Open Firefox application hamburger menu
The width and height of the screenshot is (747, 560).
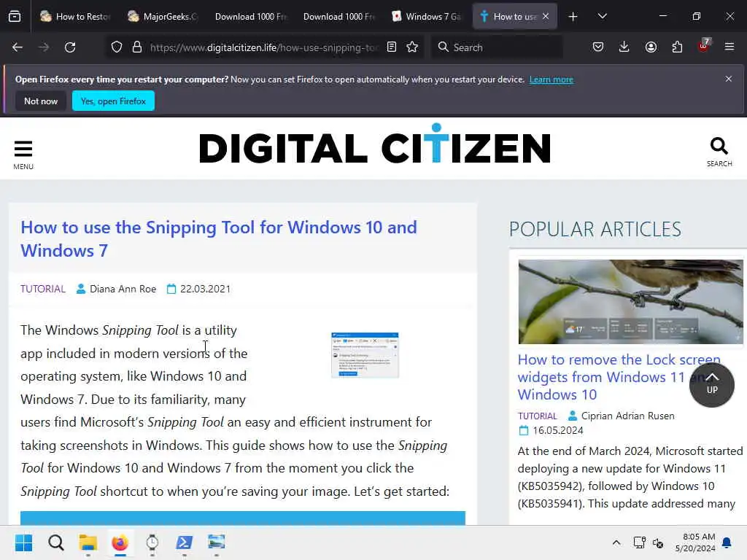coord(729,47)
